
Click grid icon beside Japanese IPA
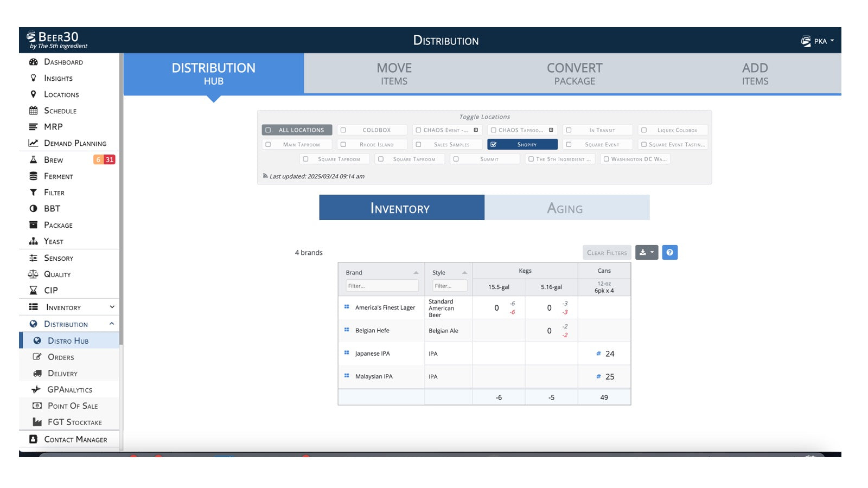click(x=347, y=353)
